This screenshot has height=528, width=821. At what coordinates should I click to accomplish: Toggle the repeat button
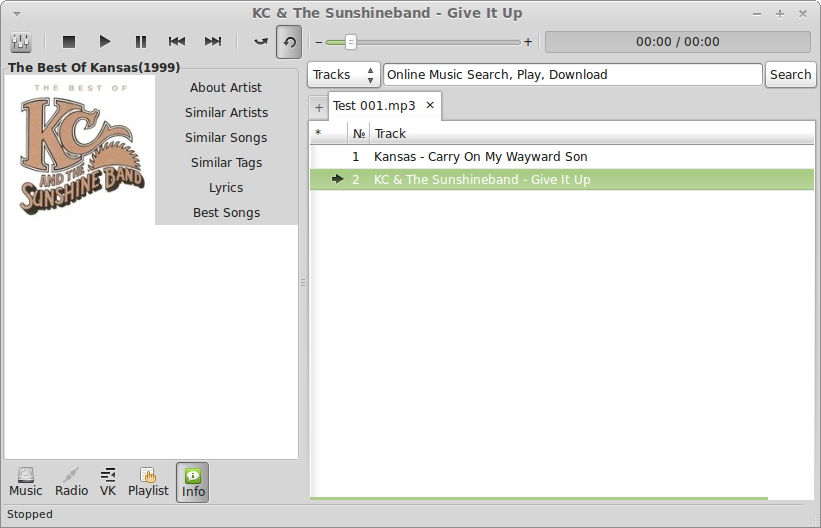pos(289,42)
